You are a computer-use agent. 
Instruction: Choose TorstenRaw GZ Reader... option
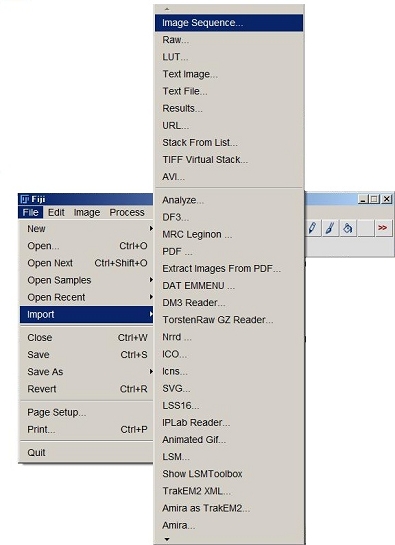[x=229, y=320]
